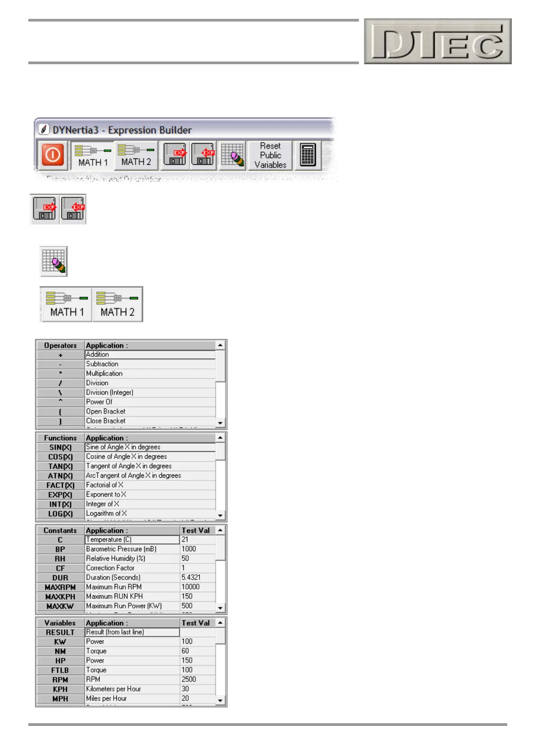Click the Test Val header in Variables table
Screen dimensions: 535x756
point(198,623)
